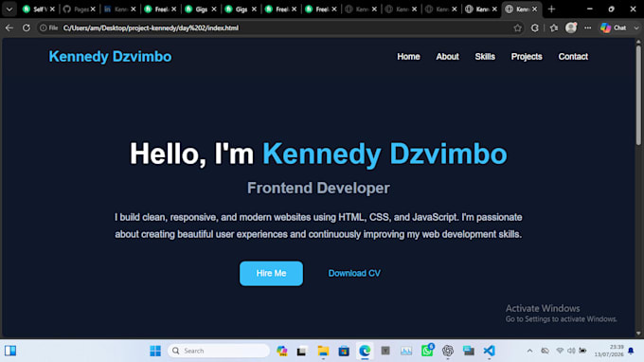Open the tab actions dropdown in the tab bar corner
Viewport: 644px width, 362px height.
point(9,9)
